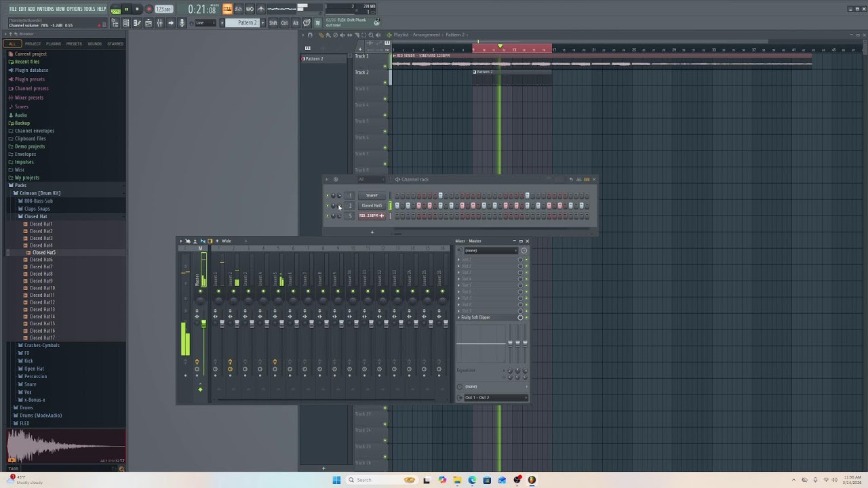
Task: Open the Windows Start button
Action: click(336, 480)
